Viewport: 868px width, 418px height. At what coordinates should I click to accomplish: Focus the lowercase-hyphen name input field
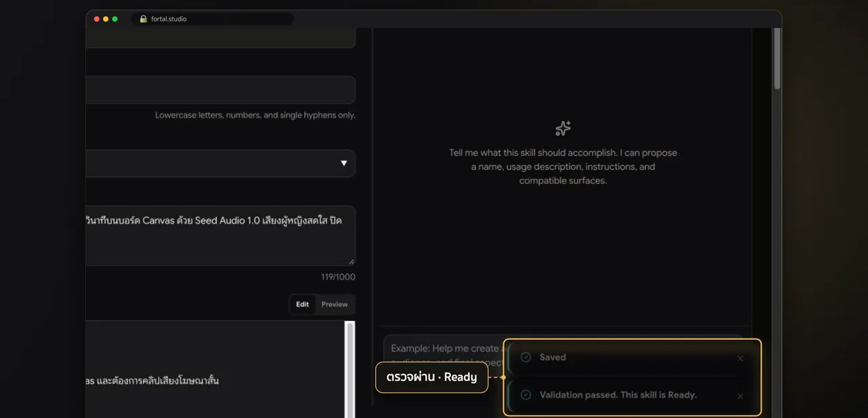pos(221,90)
